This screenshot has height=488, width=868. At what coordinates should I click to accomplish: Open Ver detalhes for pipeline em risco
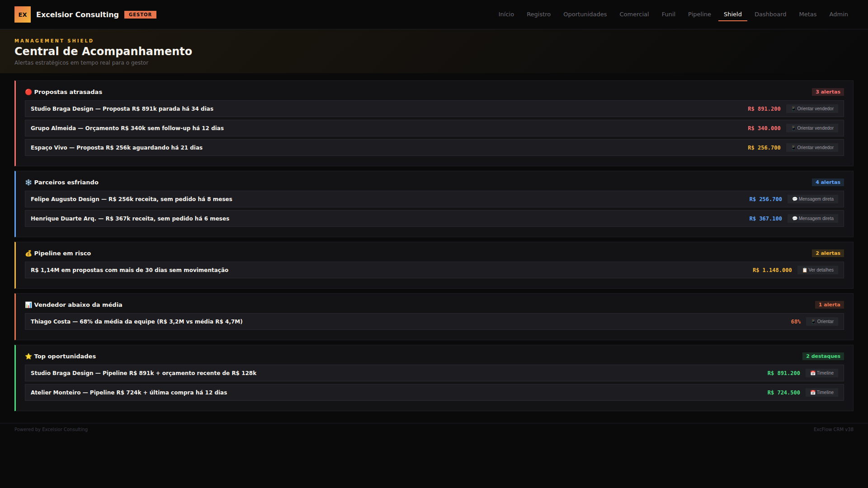[818, 270]
